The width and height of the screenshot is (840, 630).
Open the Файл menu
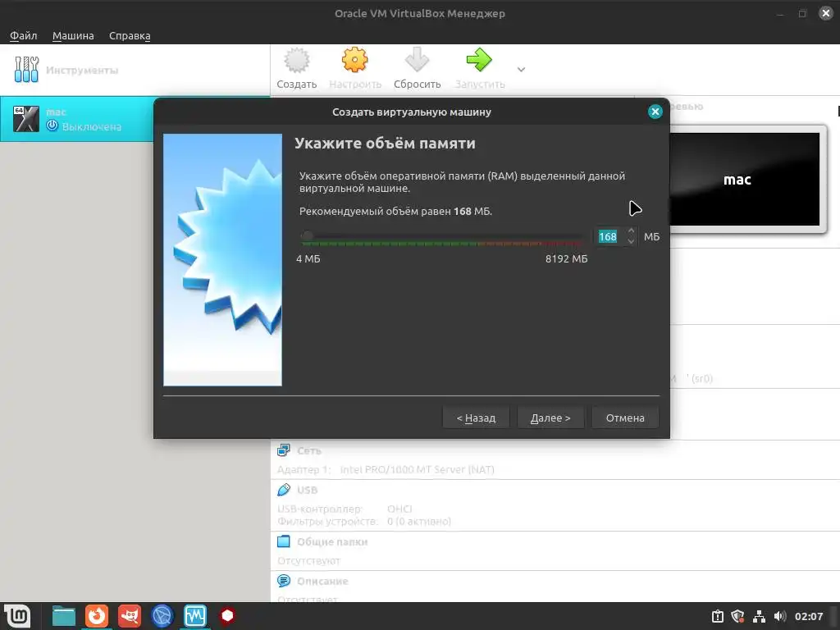(24, 35)
